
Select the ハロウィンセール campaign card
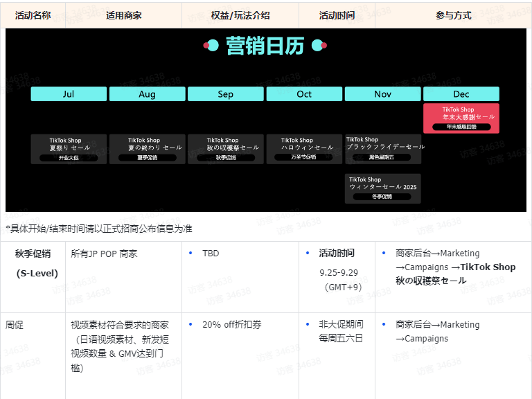coord(304,150)
